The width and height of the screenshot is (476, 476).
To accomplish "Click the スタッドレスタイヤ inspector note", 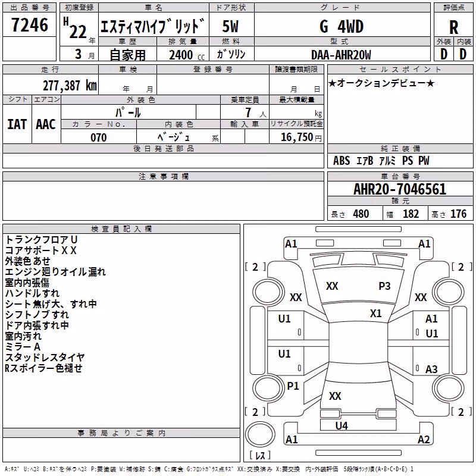I will tap(45, 358).
